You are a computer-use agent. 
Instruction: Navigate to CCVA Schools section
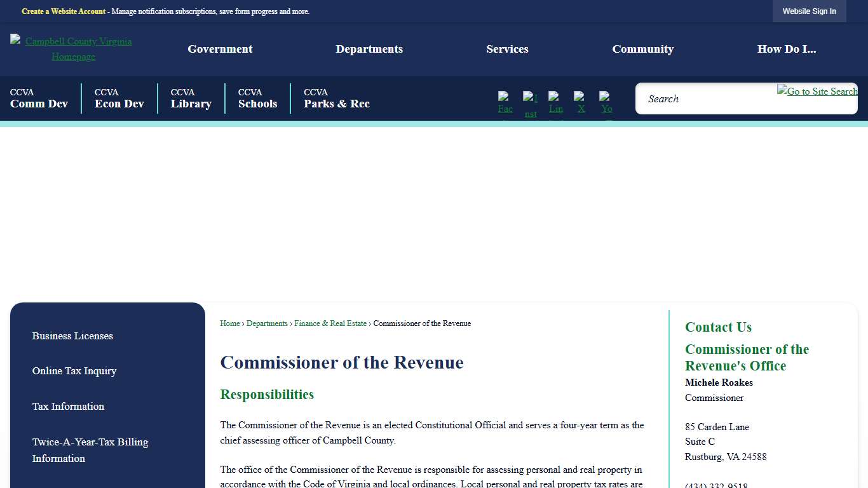tap(257, 98)
